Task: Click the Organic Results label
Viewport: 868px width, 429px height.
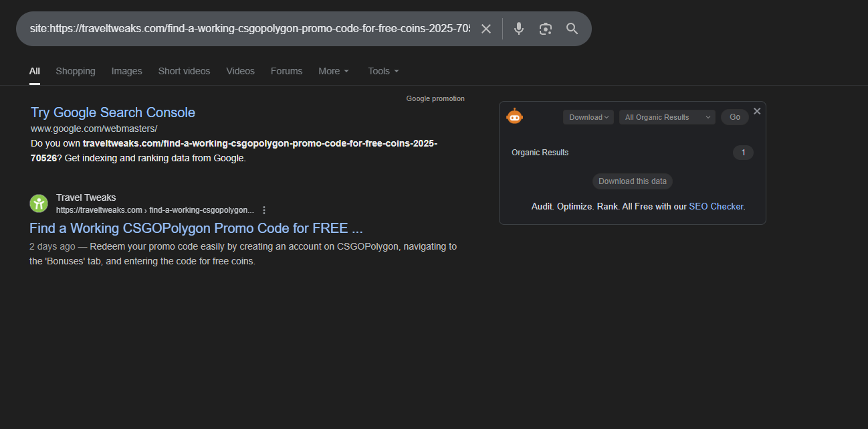Action: [x=540, y=153]
